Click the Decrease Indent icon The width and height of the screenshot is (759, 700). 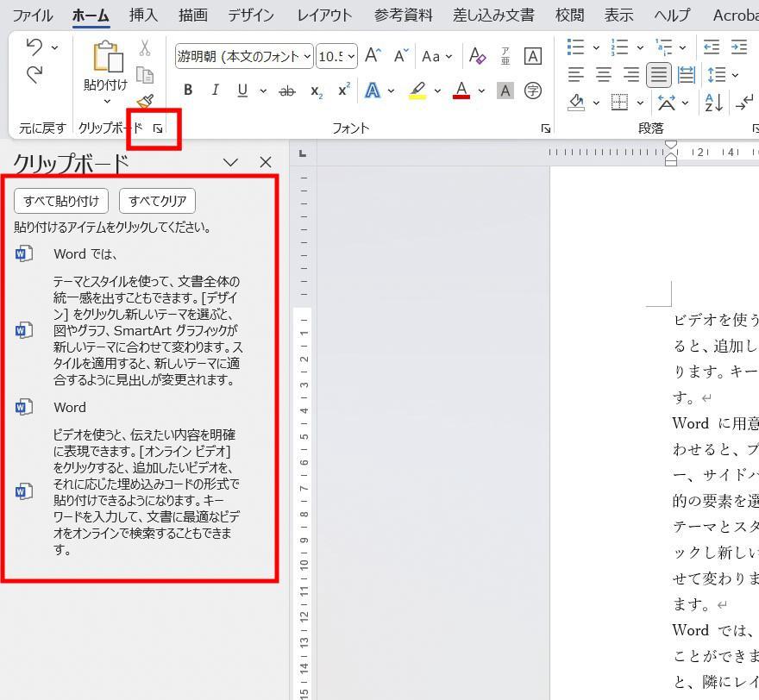tap(711, 47)
